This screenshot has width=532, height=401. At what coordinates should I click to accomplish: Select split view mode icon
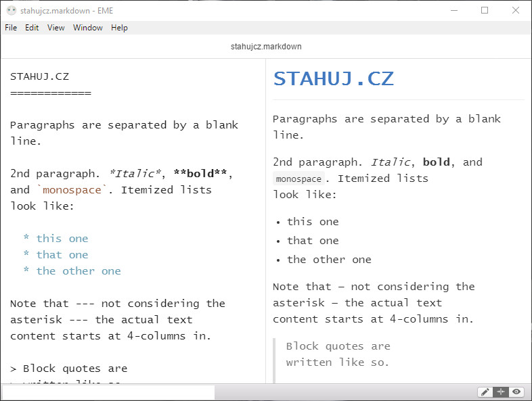pyautogui.click(x=501, y=392)
